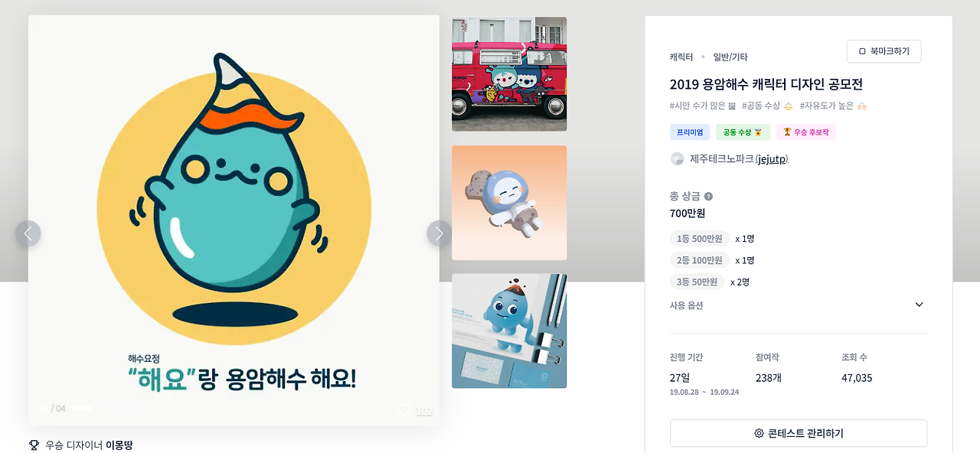Open the jejutp profile link
The width and height of the screenshot is (980, 453).
tap(772, 159)
